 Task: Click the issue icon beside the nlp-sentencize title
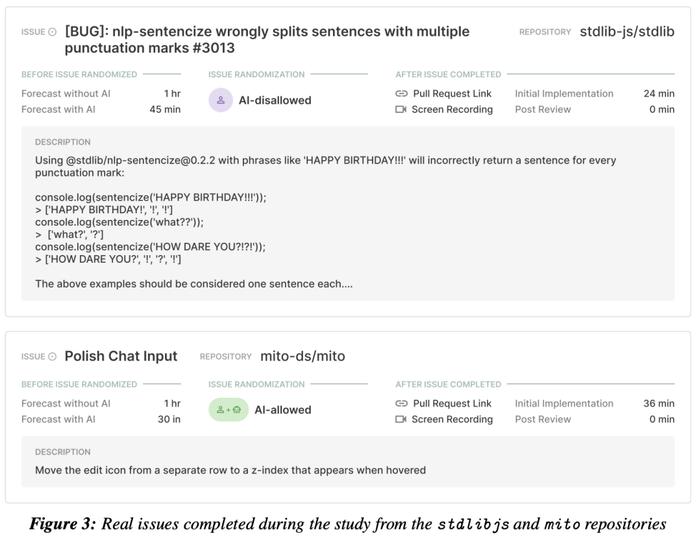(x=52, y=32)
